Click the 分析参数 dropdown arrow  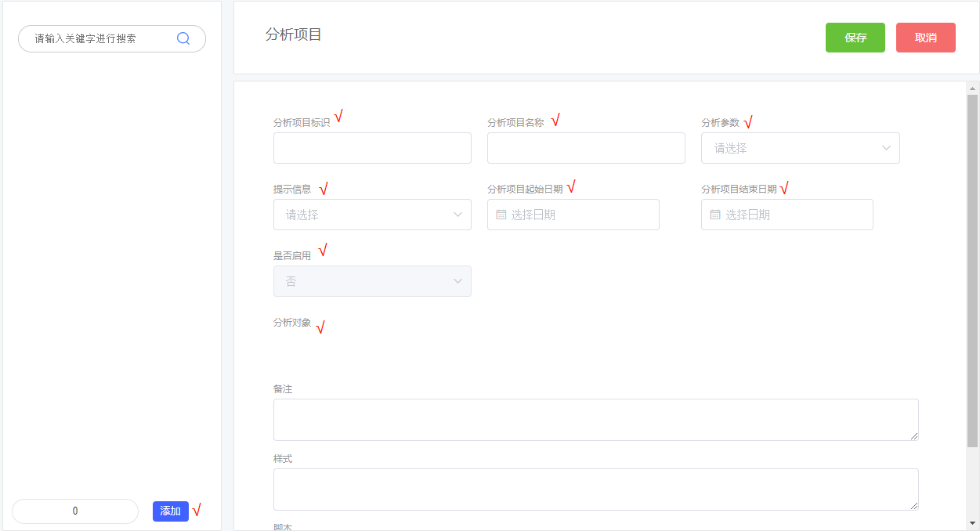pos(886,148)
